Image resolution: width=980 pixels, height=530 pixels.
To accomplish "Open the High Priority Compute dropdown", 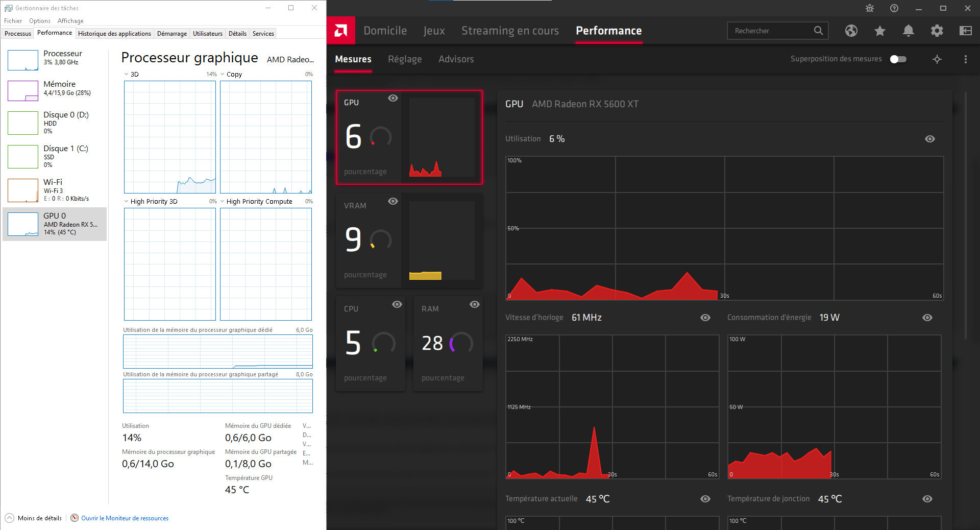I will pos(223,201).
